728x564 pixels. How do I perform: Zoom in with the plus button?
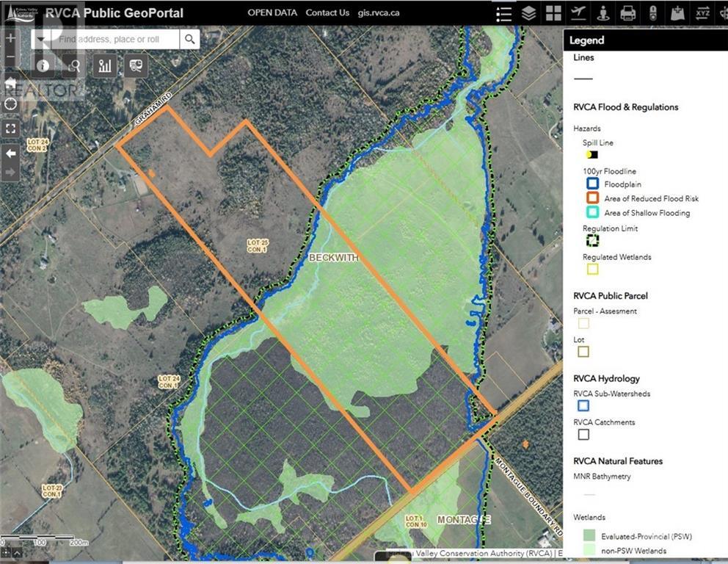pyautogui.click(x=11, y=38)
